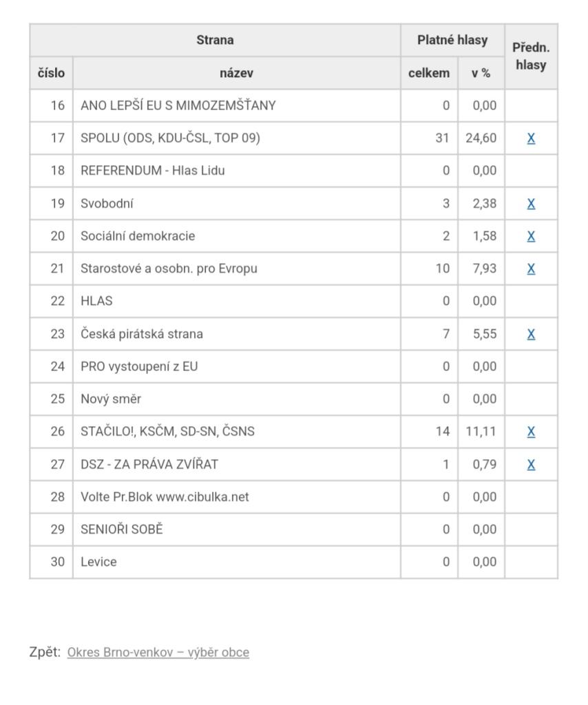Open preferential votes X link for Svobodní
The image size is (588, 705).
pos(531,204)
